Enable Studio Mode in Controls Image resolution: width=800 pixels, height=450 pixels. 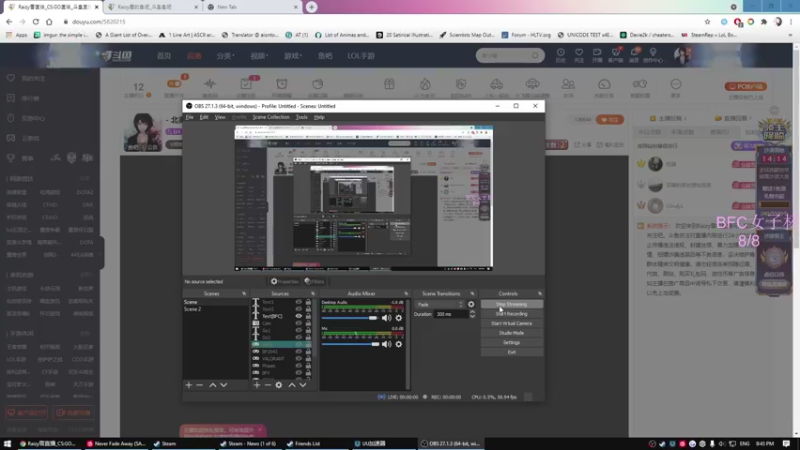pyautogui.click(x=511, y=333)
